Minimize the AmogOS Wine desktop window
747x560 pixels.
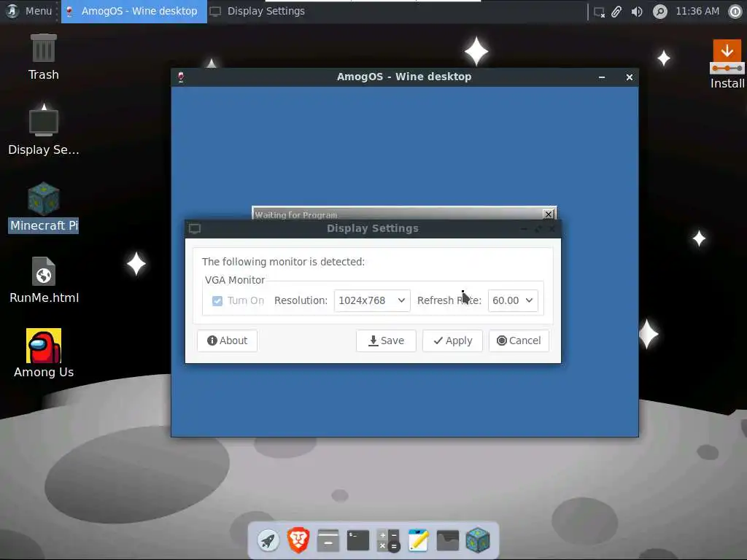(602, 77)
